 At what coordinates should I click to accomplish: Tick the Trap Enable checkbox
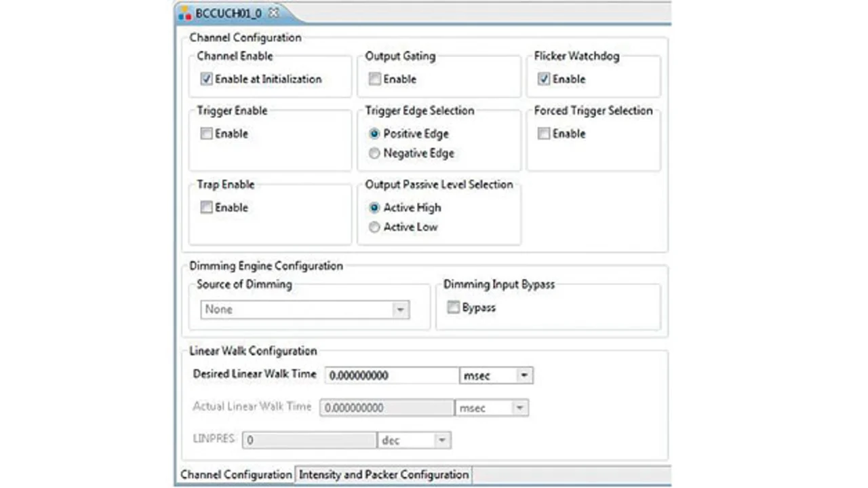[206, 208]
